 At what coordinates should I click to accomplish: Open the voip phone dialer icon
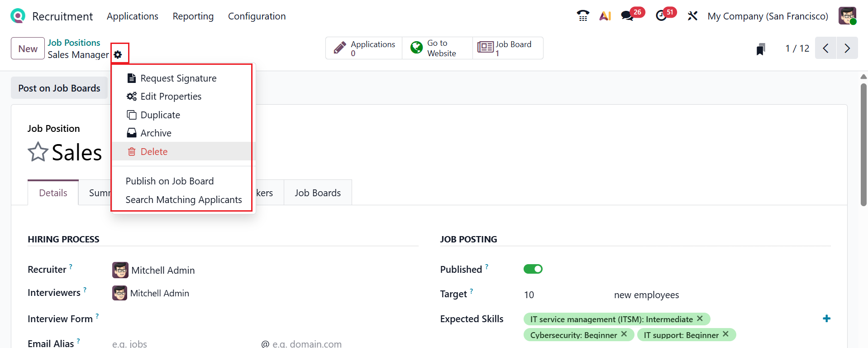click(583, 16)
